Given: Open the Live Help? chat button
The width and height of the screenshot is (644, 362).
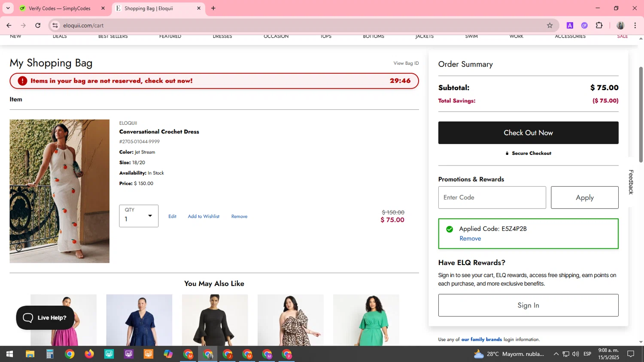Looking at the screenshot, I should [x=45, y=318].
